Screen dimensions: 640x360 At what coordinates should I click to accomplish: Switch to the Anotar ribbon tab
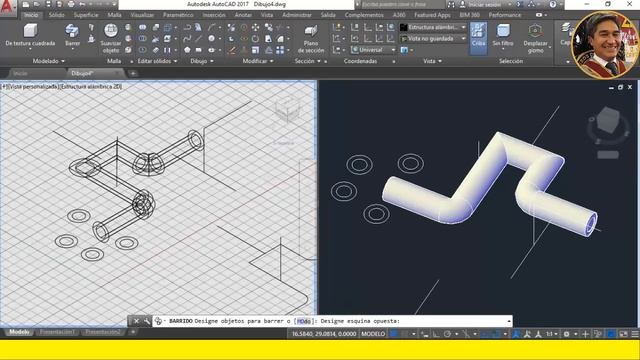243,15
